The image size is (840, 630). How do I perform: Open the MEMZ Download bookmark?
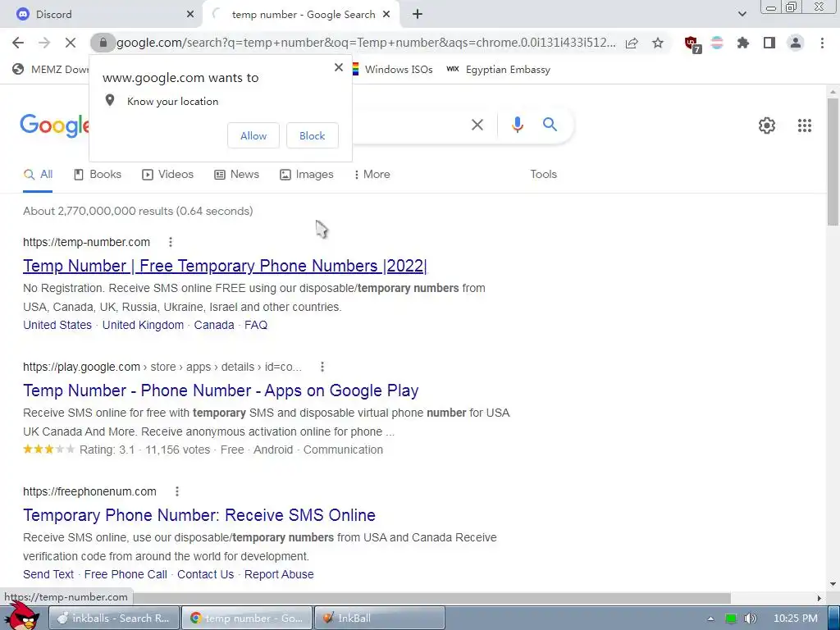tap(50, 70)
